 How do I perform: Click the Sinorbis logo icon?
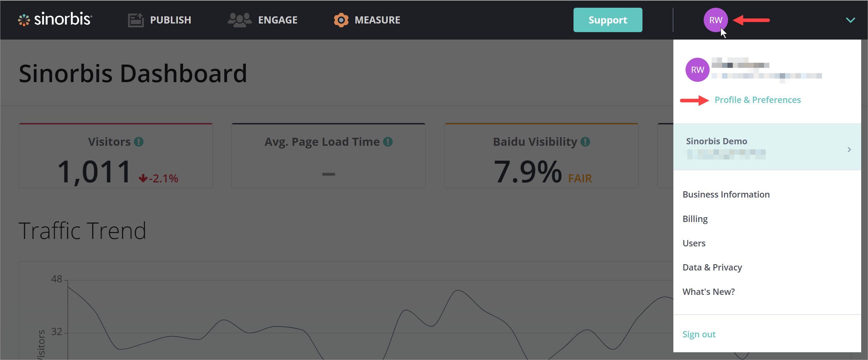click(x=24, y=20)
